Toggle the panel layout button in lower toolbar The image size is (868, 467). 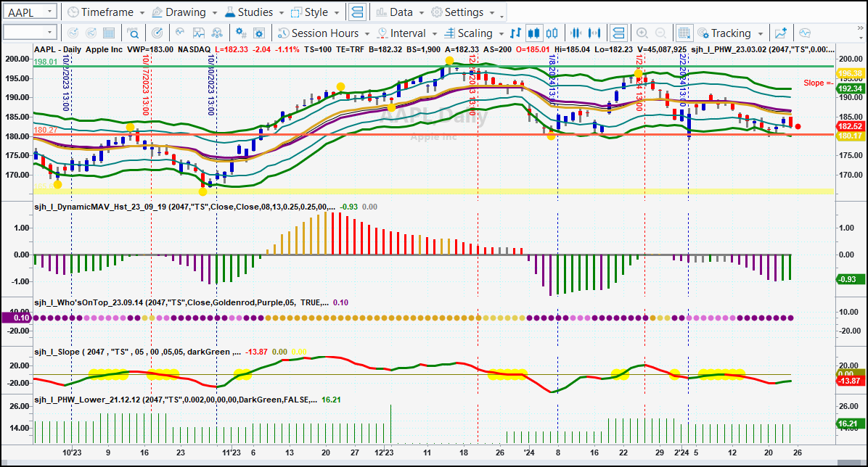[618, 33]
